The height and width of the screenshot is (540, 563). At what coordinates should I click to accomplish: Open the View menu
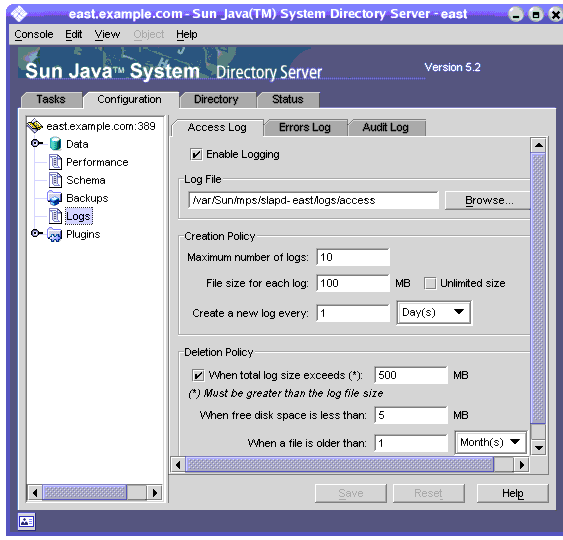pyautogui.click(x=107, y=34)
